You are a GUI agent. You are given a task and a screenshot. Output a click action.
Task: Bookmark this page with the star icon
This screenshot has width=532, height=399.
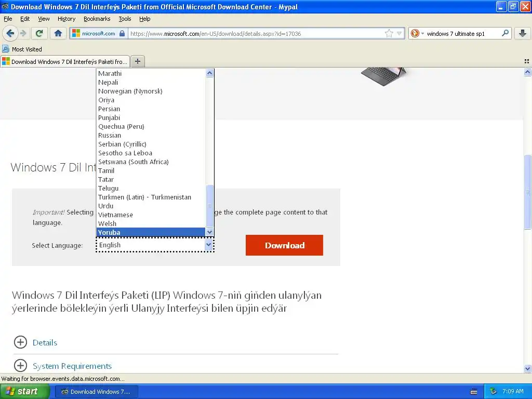tap(389, 33)
